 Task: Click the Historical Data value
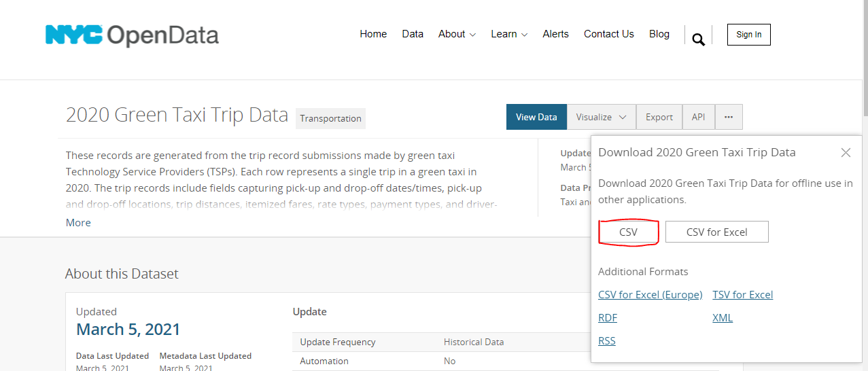pos(474,342)
